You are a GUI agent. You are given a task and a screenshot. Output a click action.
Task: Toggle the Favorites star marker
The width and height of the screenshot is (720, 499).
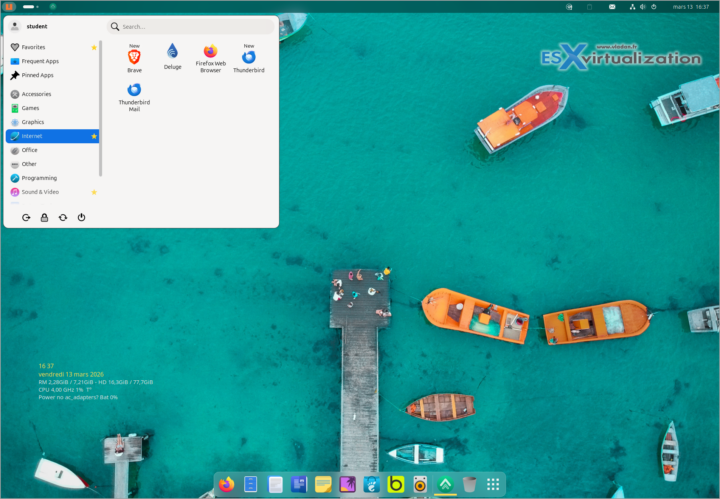[x=94, y=47]
